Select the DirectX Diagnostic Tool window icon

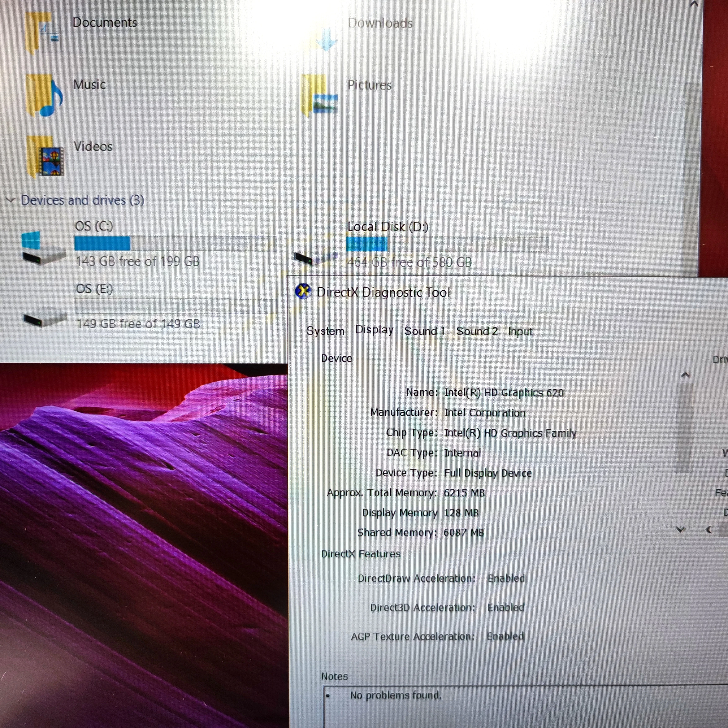click(304, 291)
